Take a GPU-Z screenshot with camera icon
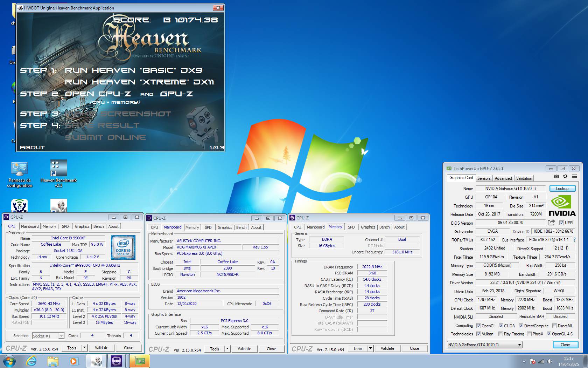 556,176
